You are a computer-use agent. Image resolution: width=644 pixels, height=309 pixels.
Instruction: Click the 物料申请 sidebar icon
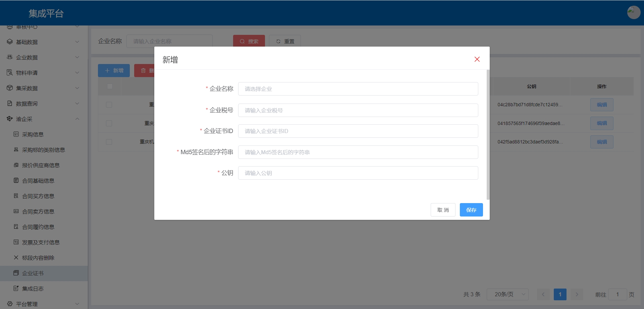pyautogui.click(x=10, y=73)
